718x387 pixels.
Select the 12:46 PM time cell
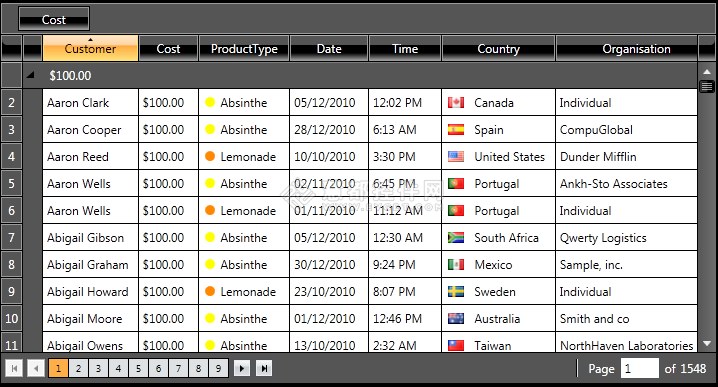(405, 319)
